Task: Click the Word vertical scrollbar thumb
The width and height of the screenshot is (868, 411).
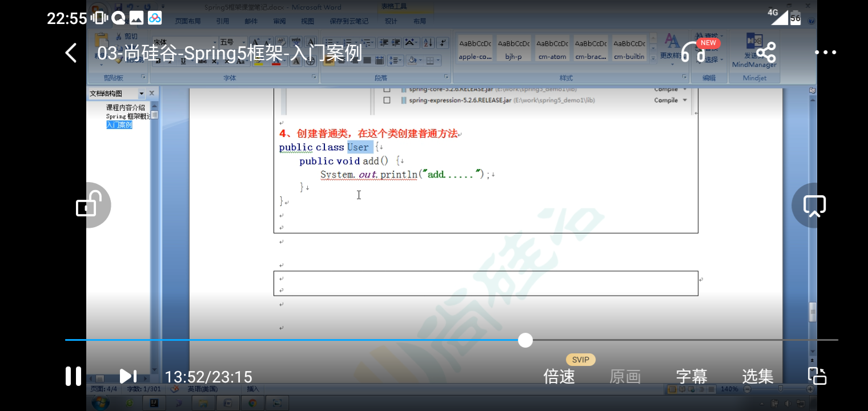Action: 813,312
